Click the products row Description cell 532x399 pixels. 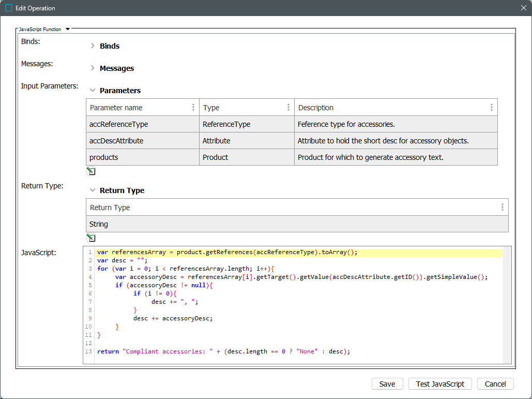[396, 157]
